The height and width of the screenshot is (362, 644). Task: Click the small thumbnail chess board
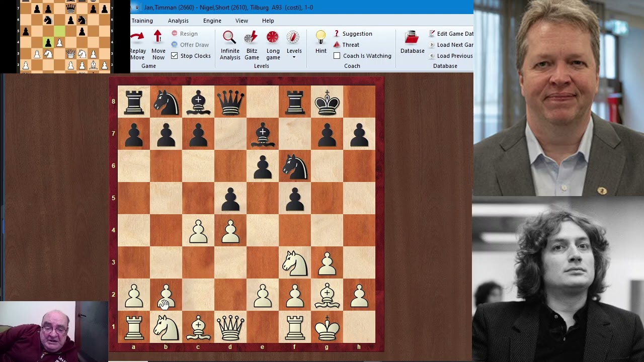point(64,36)
